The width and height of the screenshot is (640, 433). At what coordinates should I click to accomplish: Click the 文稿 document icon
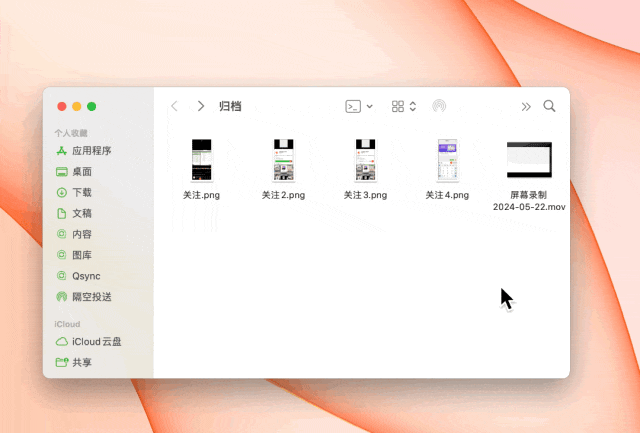click(x=62, y=213)
